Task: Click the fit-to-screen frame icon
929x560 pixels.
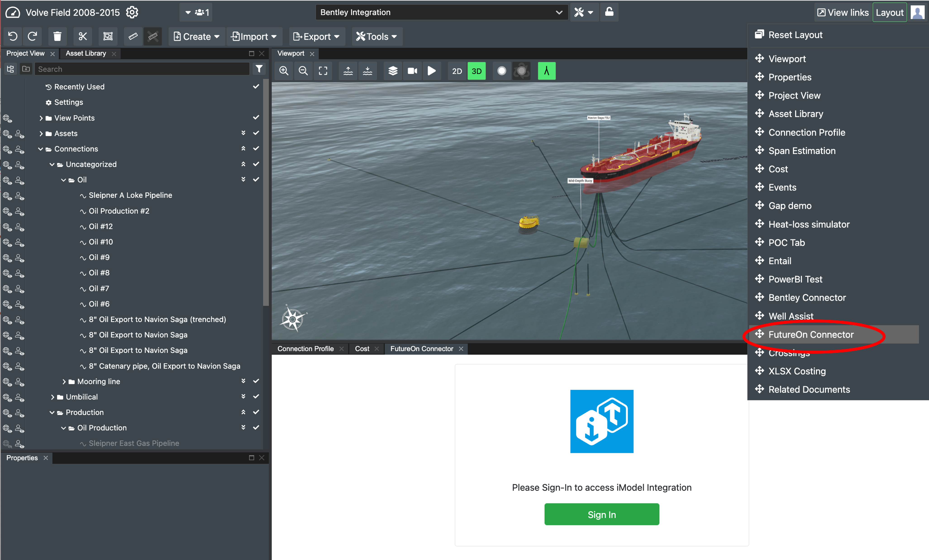Action: point(323,71)
